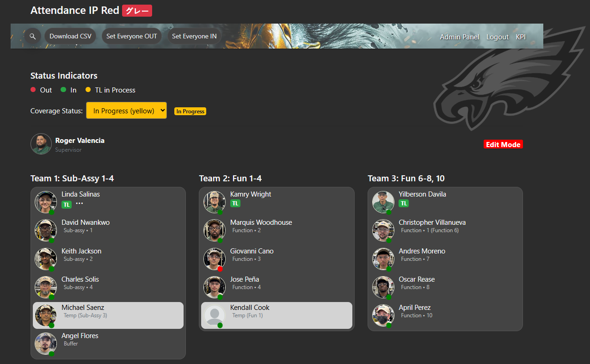Image resolution: width=590 pixels, height=364 pixels.
Task: Click Roger Valencia's supervisor avatar
Action: tap(41, 144)
